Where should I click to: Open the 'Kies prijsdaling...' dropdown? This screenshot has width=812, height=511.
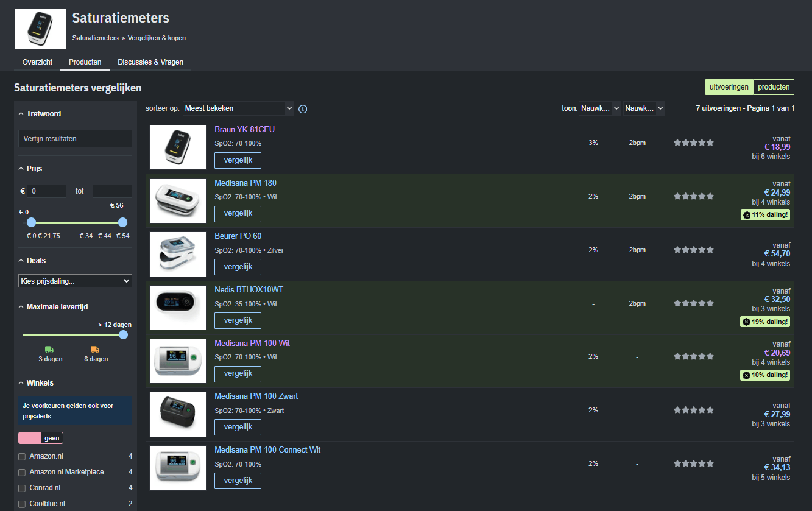pyautogui.click(x=75, y=281)
